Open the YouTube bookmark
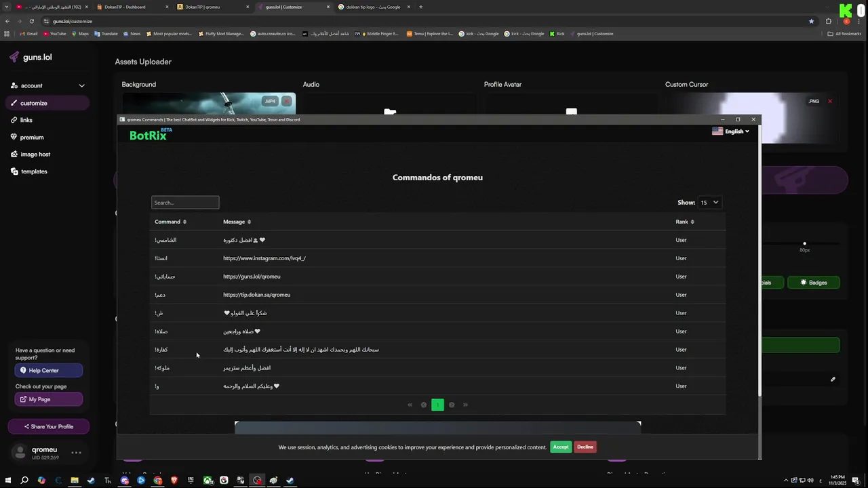 (x=54, y=34)
